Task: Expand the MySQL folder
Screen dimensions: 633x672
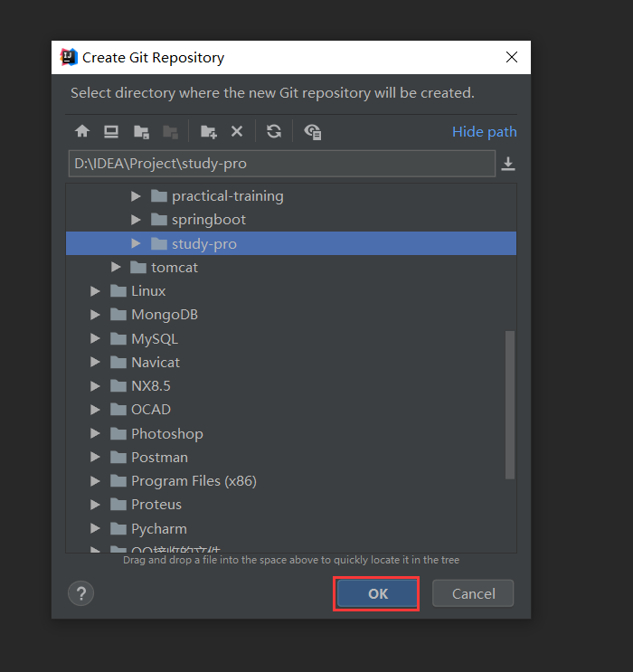Action: point(95,339)
